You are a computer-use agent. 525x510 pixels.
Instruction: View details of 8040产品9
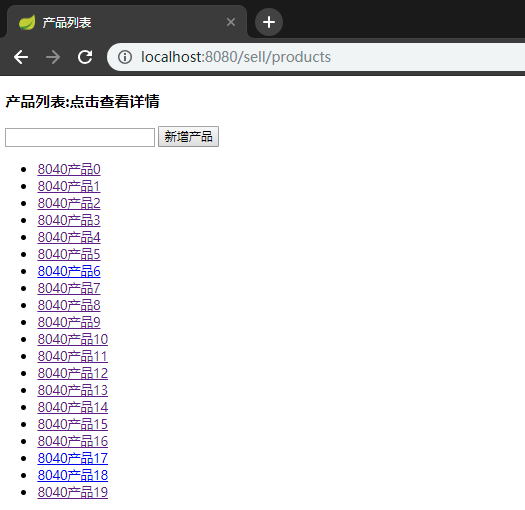click(x=69, y=322)
